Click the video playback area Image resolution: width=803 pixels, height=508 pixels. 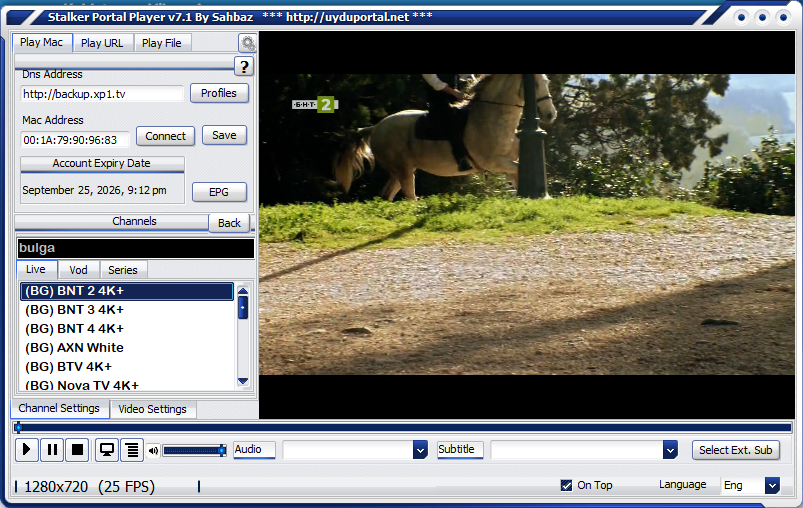[x=527, y=225]
